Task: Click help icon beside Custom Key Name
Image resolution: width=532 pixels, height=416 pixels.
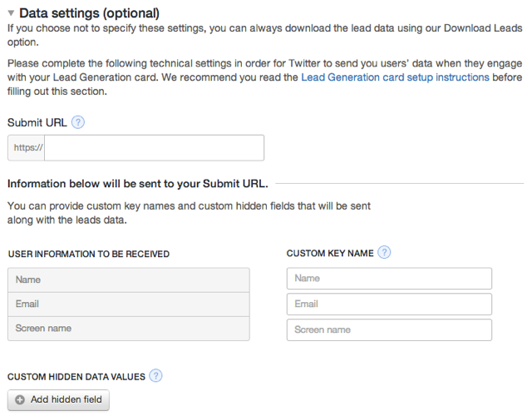Action: point(384,253)
